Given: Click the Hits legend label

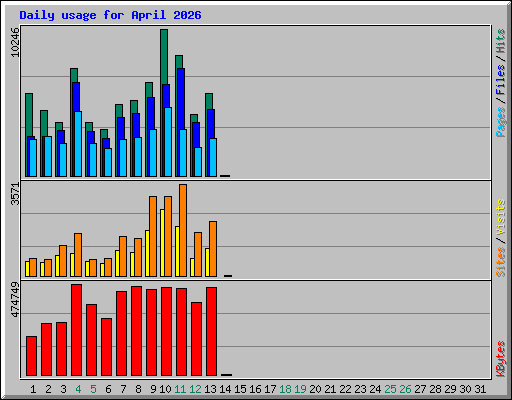Looking at the screenshot, I should (501, 41).
